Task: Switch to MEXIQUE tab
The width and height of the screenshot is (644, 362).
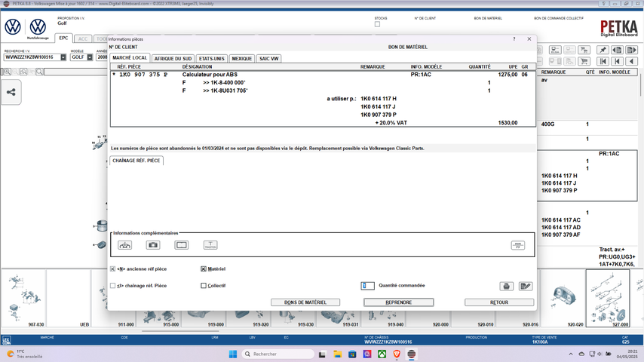Action: coord(241,58)
